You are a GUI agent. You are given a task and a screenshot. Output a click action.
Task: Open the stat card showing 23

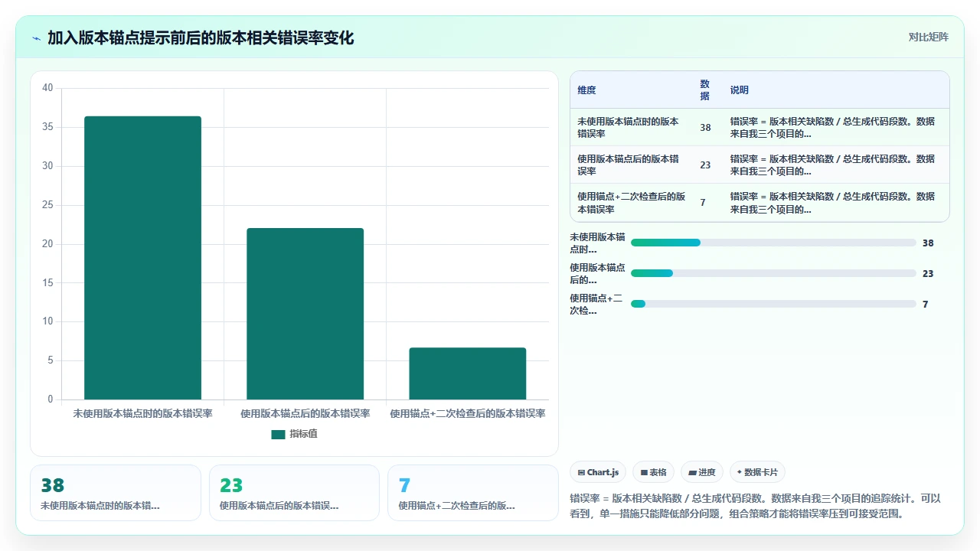coord(294,493)
